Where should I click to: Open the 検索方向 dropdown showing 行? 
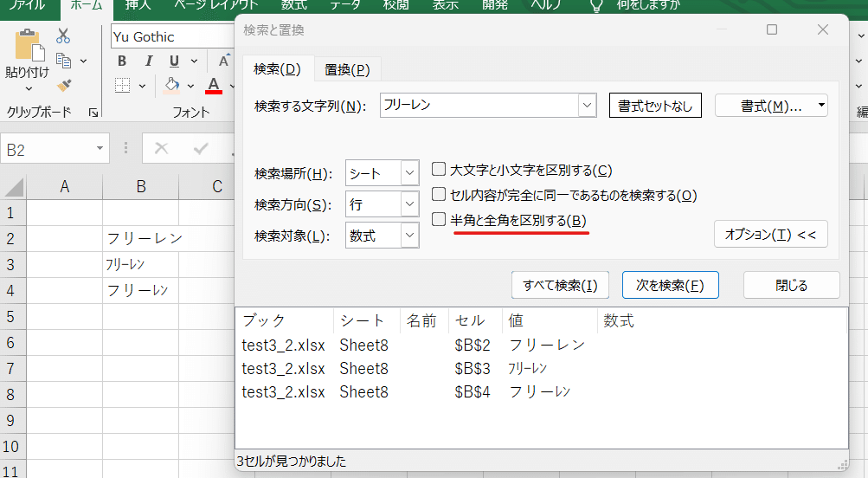(x=409, y=203)
